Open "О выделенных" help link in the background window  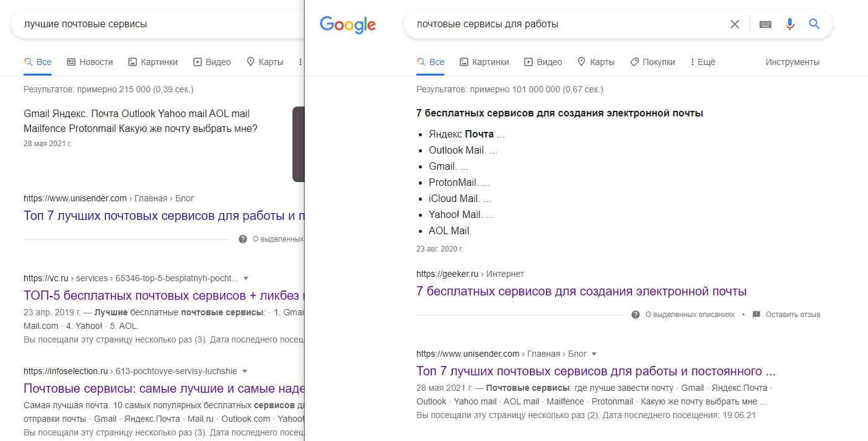tap(271, 239)
